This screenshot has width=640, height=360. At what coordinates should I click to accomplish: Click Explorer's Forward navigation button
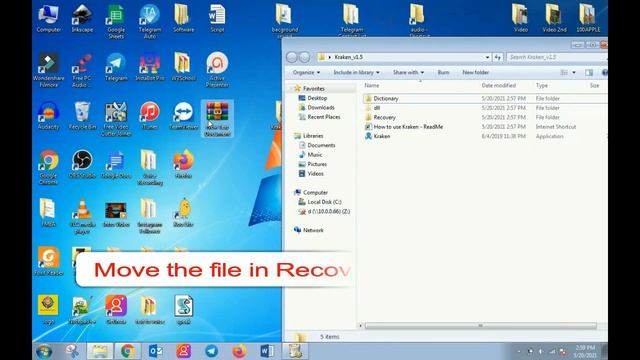(x=304, y=57)
